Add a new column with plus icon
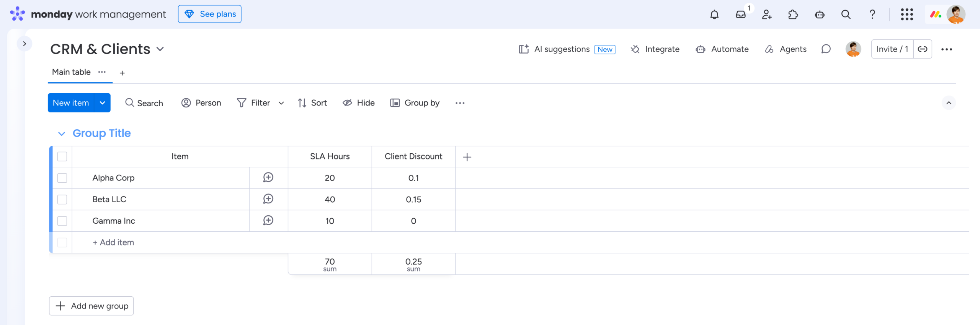Image resolution: width=980 pixels, height=325 pixels. (x=467, y=157)
